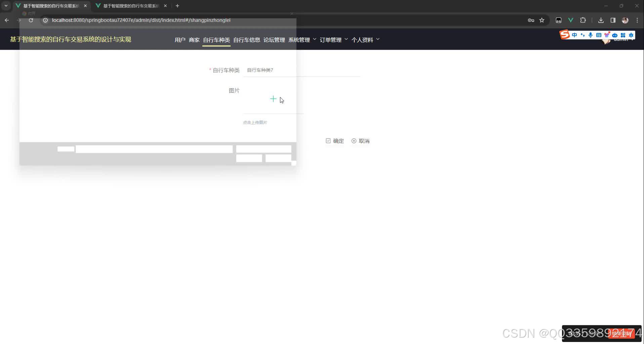Open the tab search dropdown arrow
644x344 pixels.
(6, 6)
